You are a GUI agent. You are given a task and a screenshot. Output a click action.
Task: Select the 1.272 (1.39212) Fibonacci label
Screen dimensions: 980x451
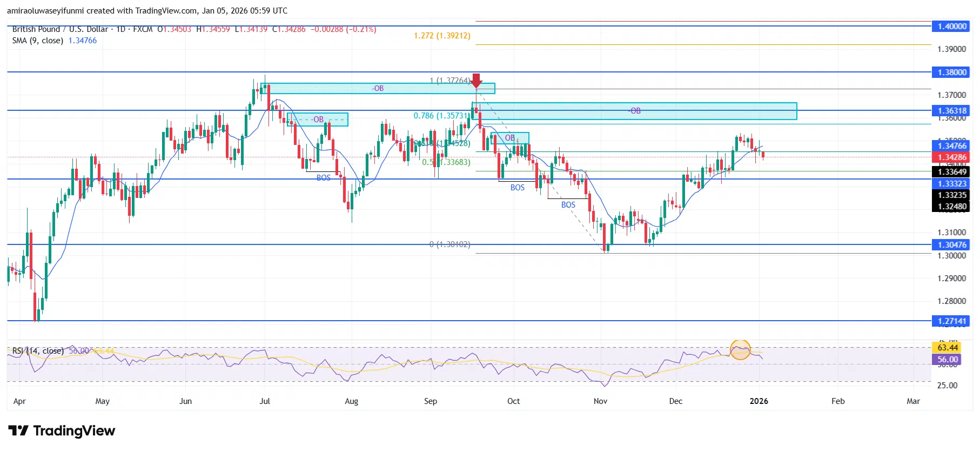[442, 36]
